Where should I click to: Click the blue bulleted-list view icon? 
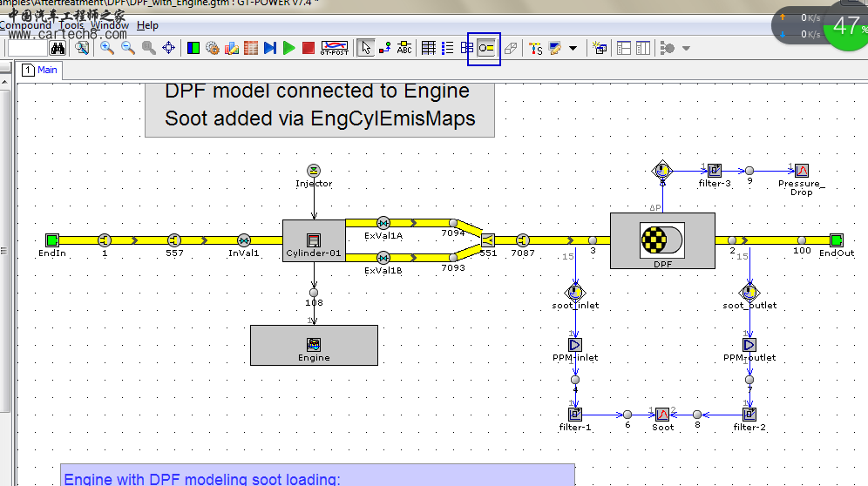click(x=447, y=48)
